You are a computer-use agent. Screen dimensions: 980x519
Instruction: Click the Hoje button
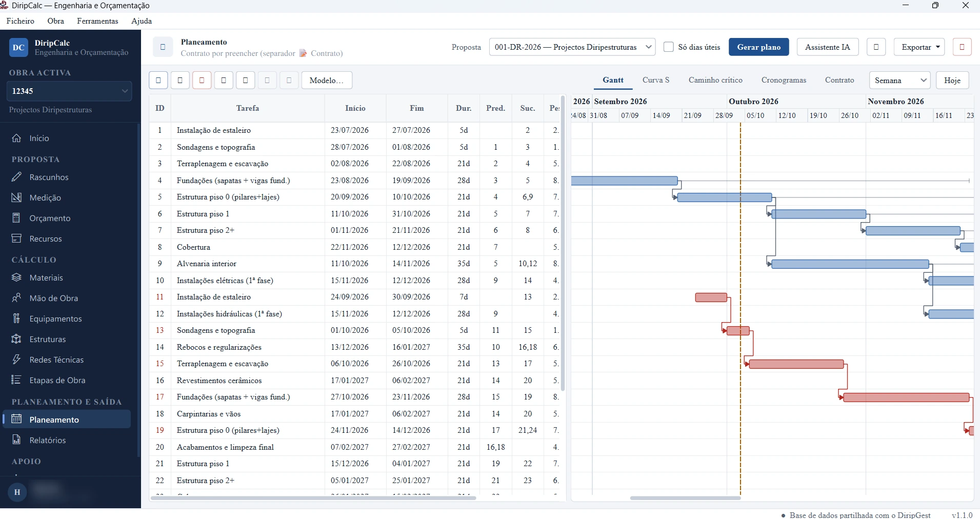952,80
